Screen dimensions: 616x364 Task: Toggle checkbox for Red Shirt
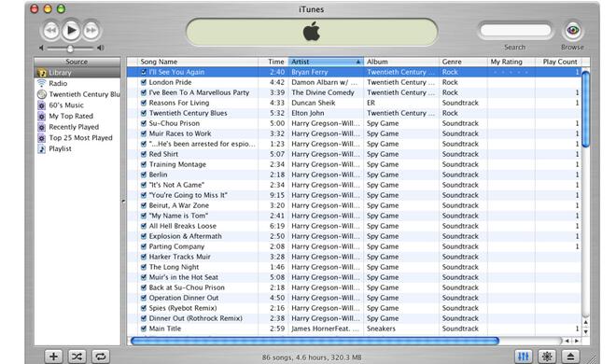(x=144, y=154)
